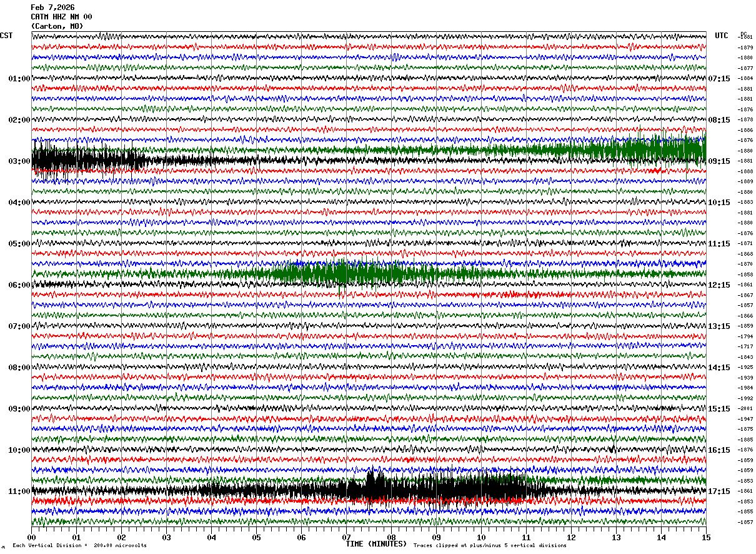Click the '04:00' CST hour label
The width and height of the screenshot is (756, 554).
pyautogui.click(x=19, y=203)
